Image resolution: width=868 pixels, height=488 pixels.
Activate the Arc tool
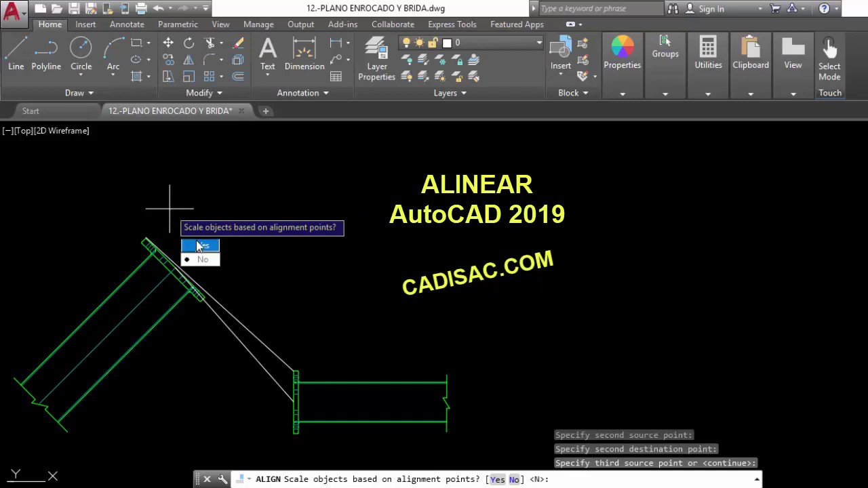point(113,54)
